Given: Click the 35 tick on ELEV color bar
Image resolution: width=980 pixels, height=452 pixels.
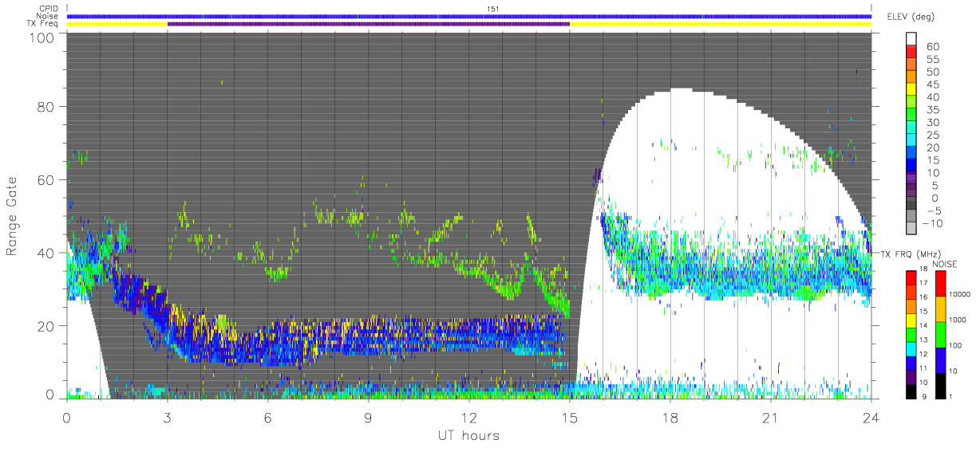Looking at the screenshot, I should point(931,111).
